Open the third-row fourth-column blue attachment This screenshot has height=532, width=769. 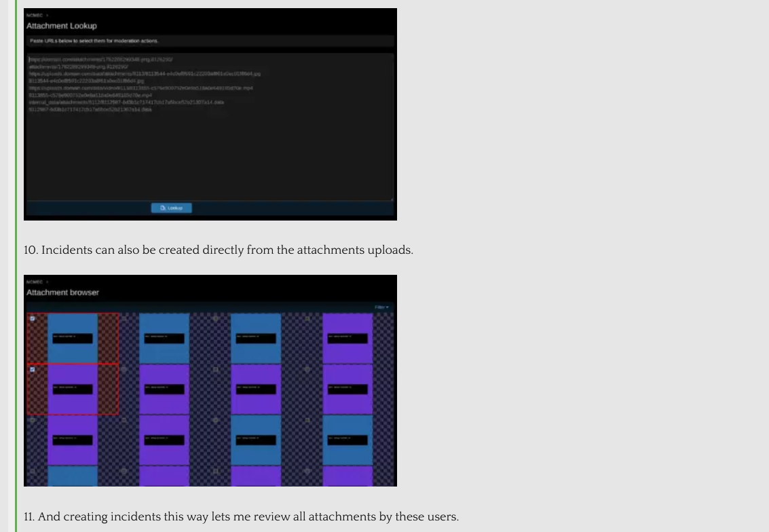(x=348, y=440)
